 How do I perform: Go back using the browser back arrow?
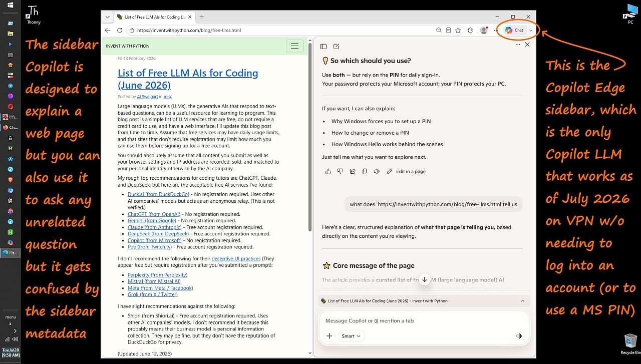(x=108, y=30)
